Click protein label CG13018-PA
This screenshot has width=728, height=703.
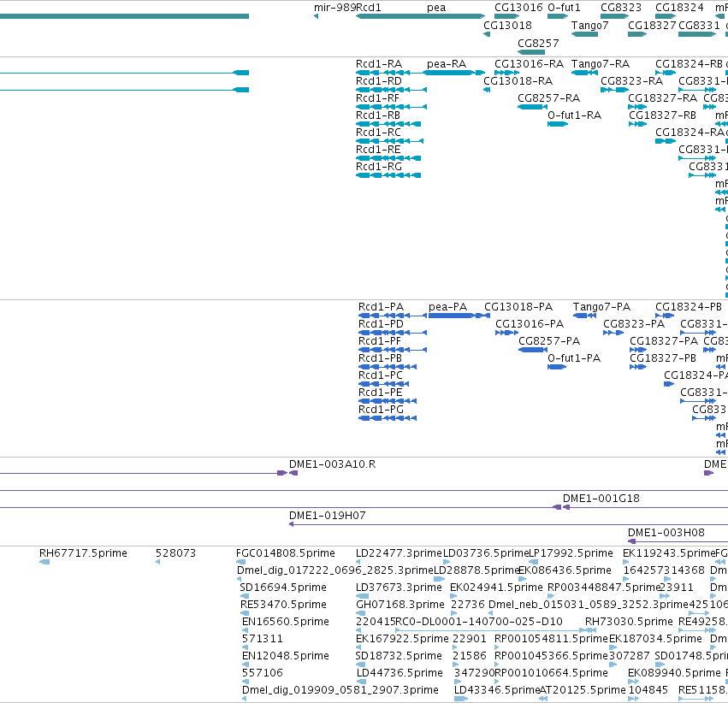518,307
